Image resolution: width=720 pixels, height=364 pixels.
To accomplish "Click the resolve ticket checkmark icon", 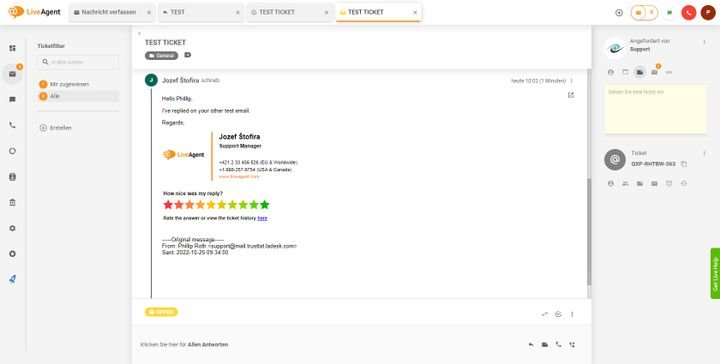I will point(558,314).
